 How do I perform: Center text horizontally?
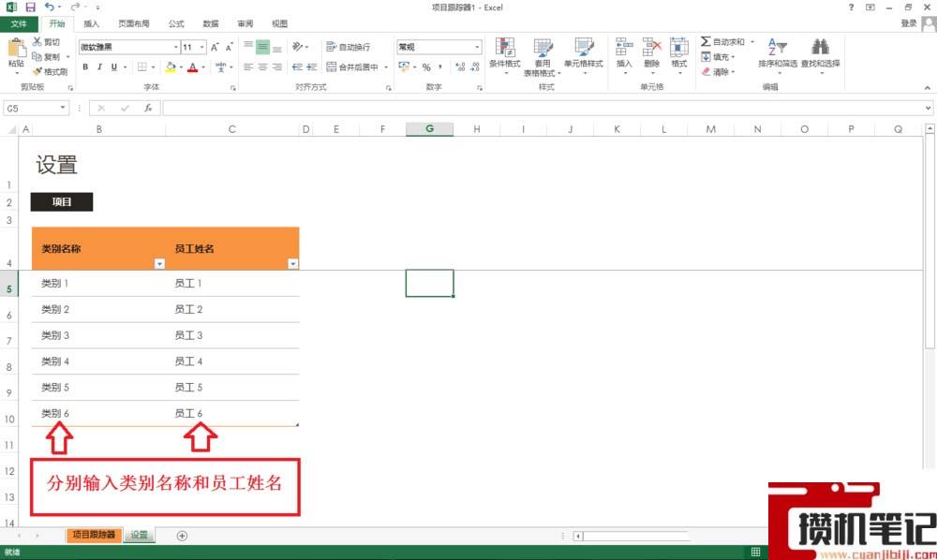tap(262, 66)
